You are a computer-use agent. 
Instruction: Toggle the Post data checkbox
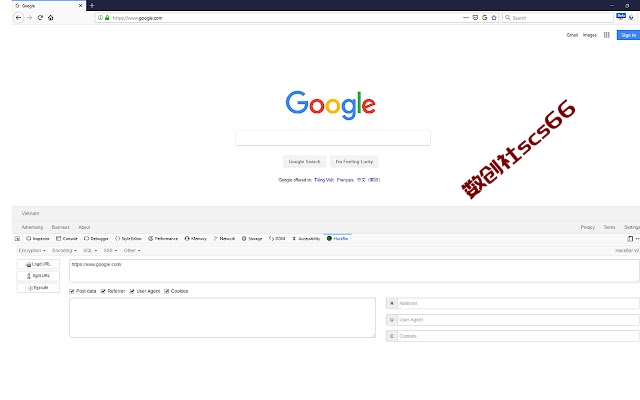[x=72, y=291]
